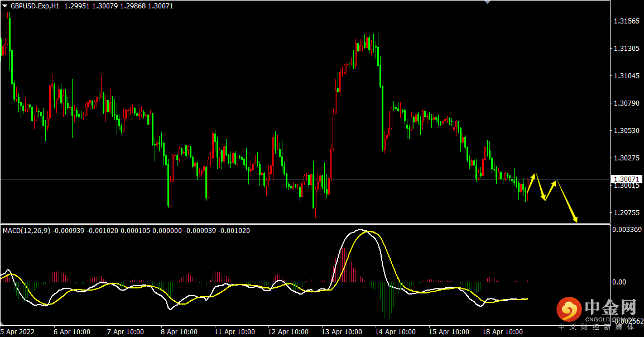644x337 pixels.
Task: Click the 0.003369 MACD scale value
Action: pos(627,230)
